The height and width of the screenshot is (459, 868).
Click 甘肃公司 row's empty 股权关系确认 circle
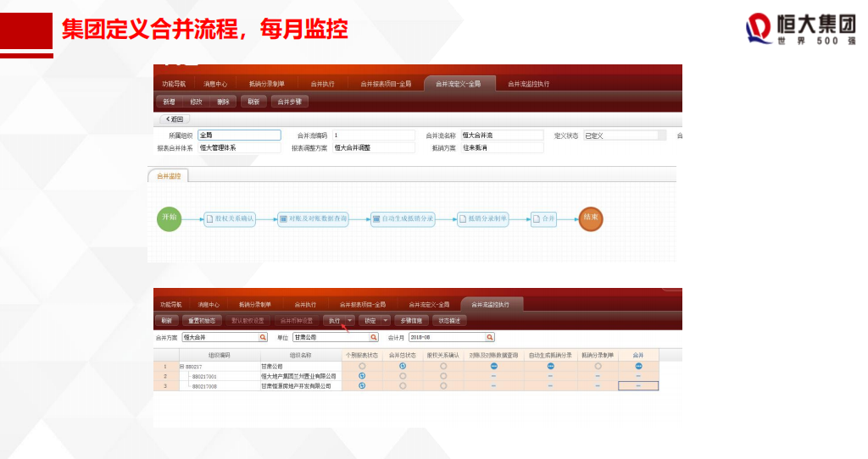(443, 366)
